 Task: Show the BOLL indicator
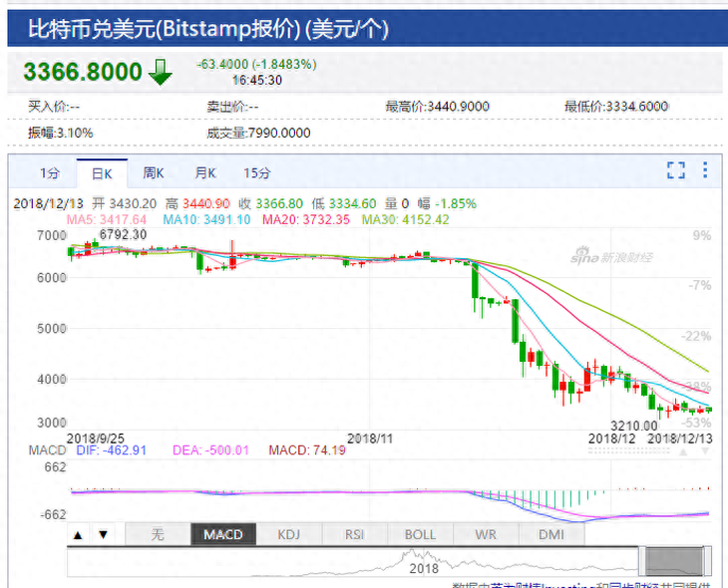(x=420, y=534)
